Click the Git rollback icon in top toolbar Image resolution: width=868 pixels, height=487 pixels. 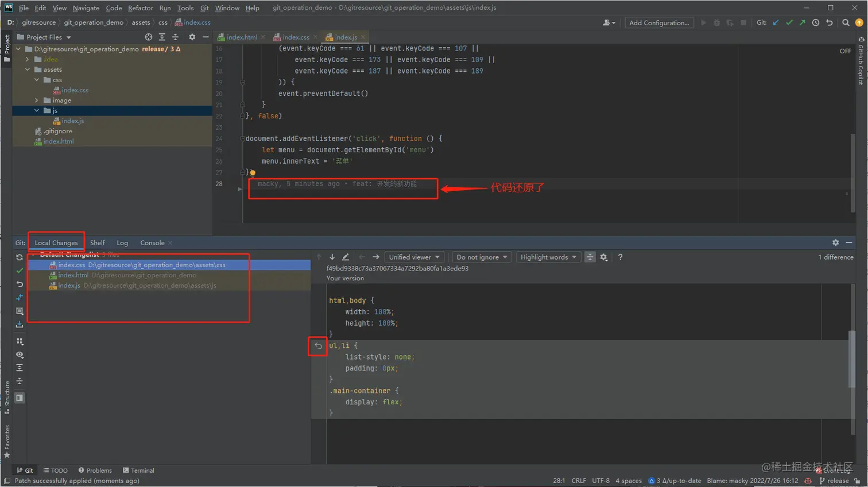[x=830, y=23]
